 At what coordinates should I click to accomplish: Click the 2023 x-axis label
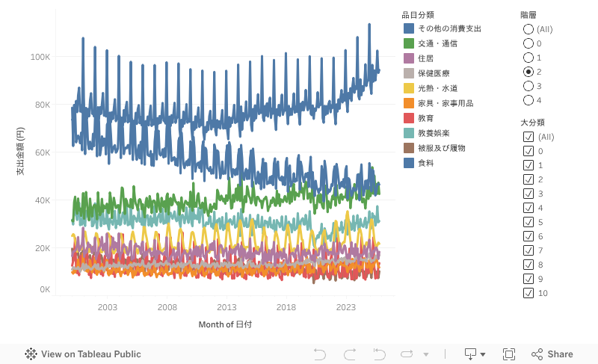(x=345, y=307)
